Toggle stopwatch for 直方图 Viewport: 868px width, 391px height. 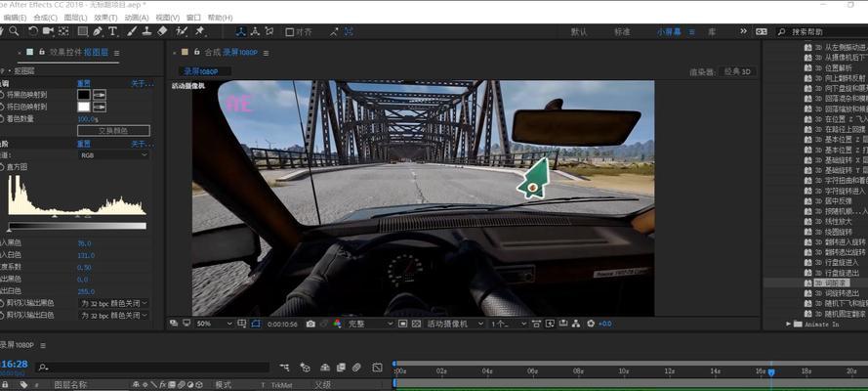[x=2, y=167]
